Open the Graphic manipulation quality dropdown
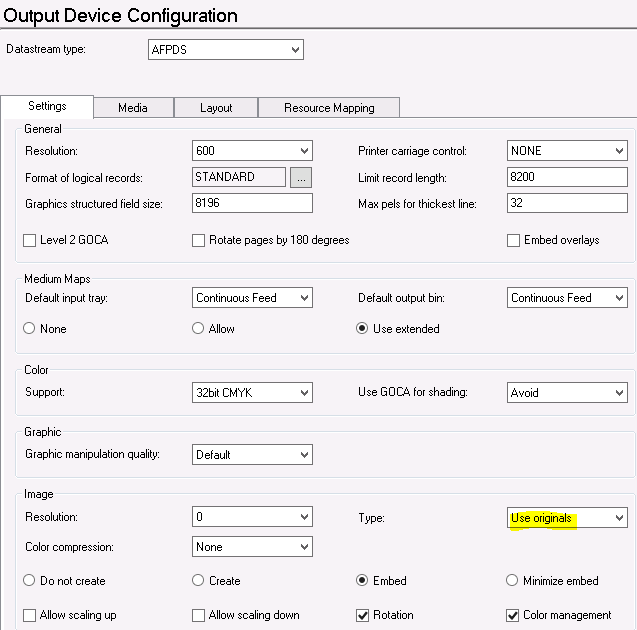 (252, 455)
